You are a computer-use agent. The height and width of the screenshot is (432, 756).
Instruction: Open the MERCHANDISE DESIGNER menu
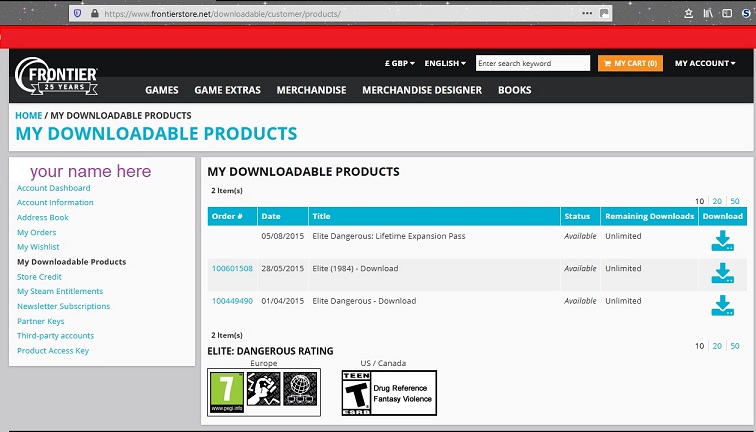point(422,90)
